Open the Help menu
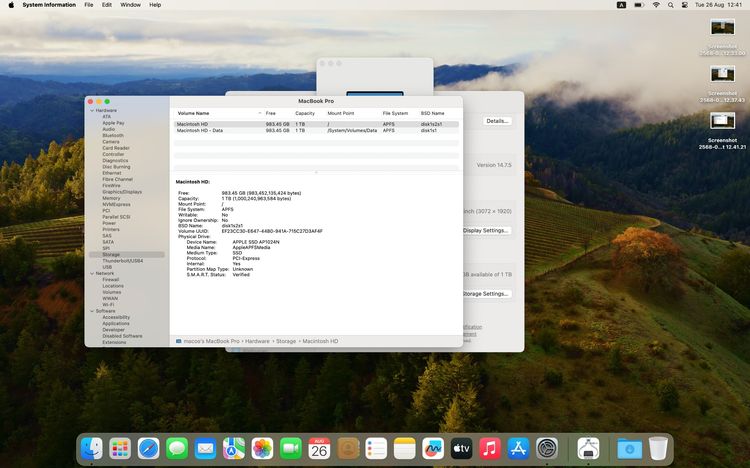Screen dimensions: 750x468 coord(155,5)
